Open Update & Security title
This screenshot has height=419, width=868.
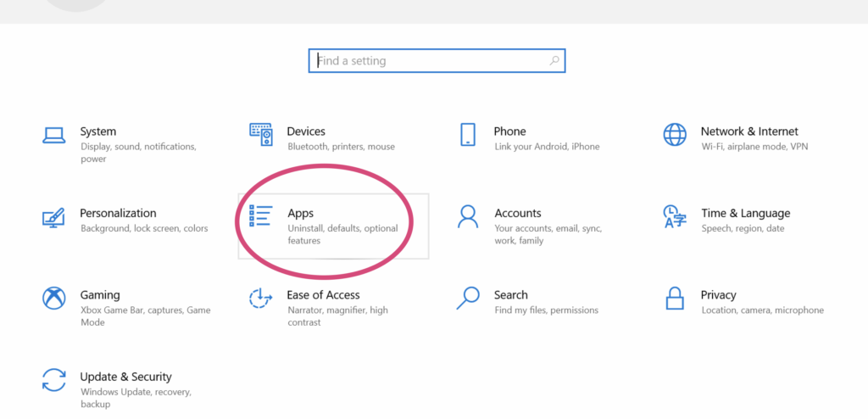pos(125,377)
